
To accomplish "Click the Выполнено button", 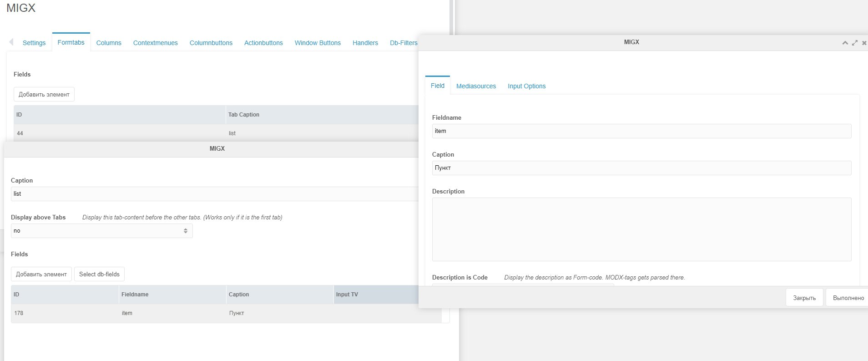I will pos(848,298).
